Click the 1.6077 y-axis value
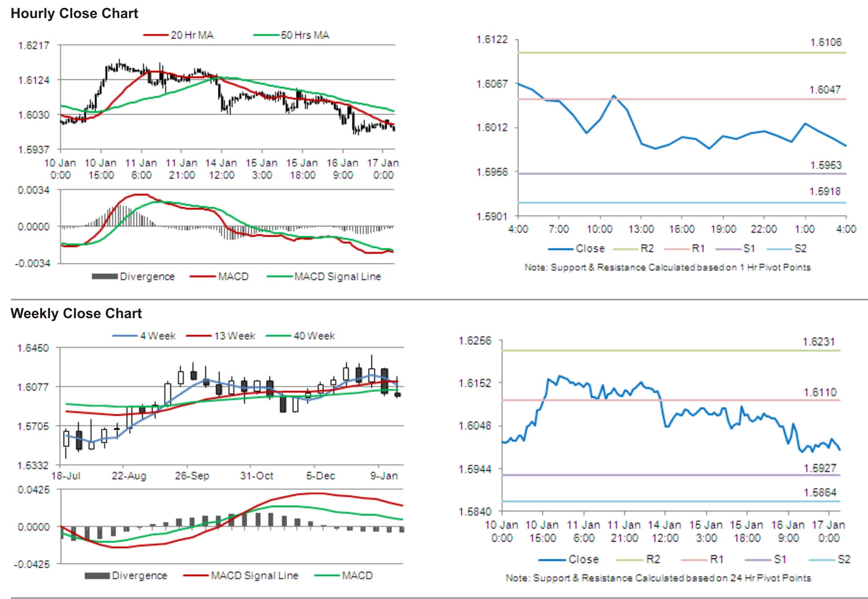The width and height of the screenshot is (868, 599). click(x=33, y=387)
